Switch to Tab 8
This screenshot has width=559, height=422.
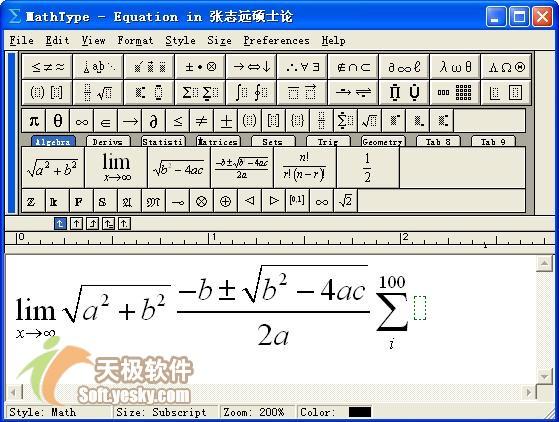pyautogui.click(x=438, y=141)
